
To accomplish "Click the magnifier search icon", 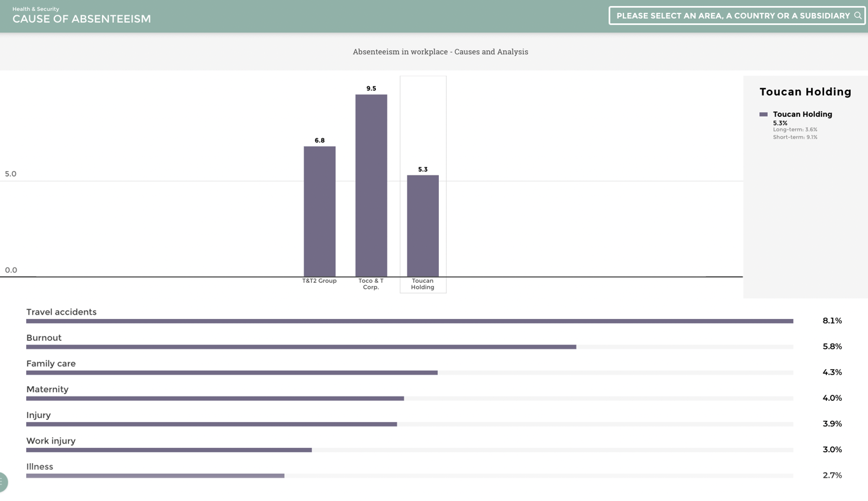I will [859, 15].
